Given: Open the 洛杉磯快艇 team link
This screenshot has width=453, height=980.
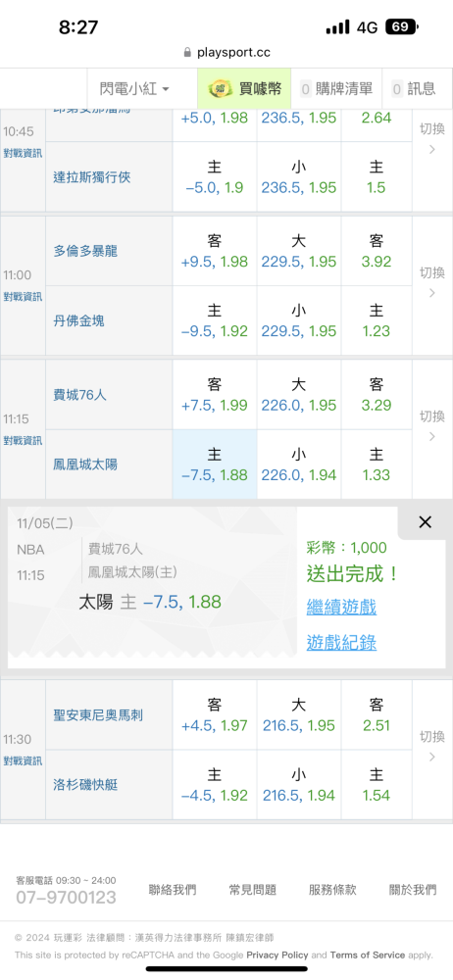Looking at the screenshot, I should 85,785.
